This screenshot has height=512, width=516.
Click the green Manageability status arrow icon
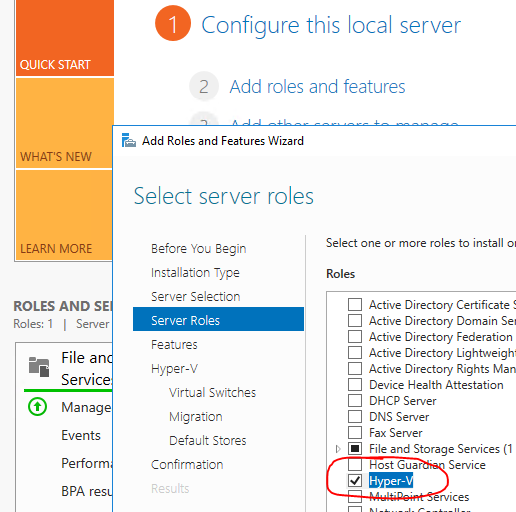pyautogui.click(x=37, y=407)
